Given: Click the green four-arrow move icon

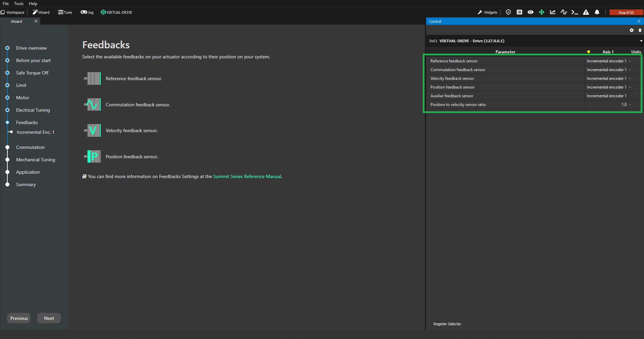Looking at the screenshot, I should click(x=542, y=12).
